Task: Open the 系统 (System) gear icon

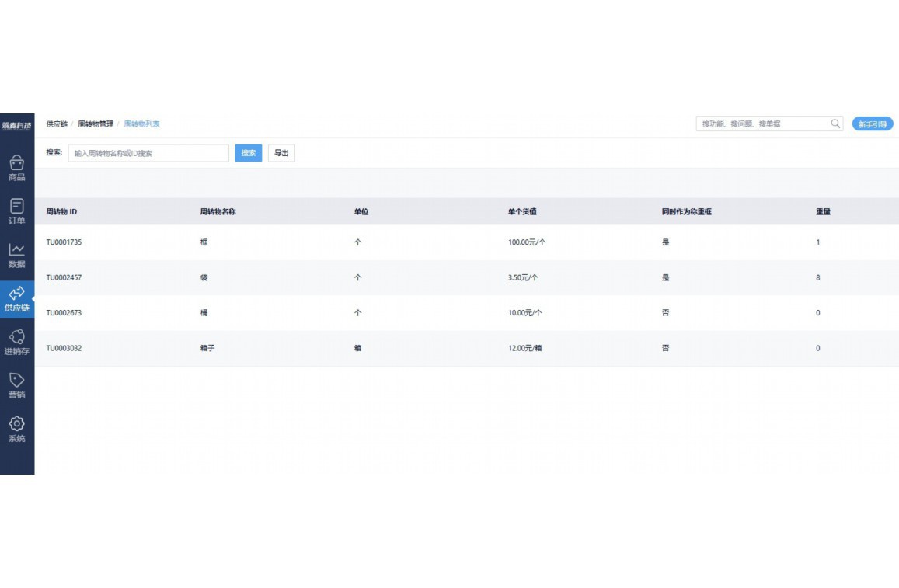Action: pyautogui.click(x=16, y=424)
